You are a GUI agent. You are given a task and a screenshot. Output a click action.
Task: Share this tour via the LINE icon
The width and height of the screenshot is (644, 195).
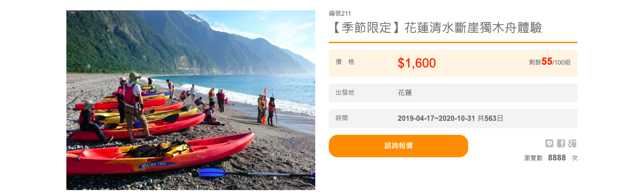[x=549, y=143]
